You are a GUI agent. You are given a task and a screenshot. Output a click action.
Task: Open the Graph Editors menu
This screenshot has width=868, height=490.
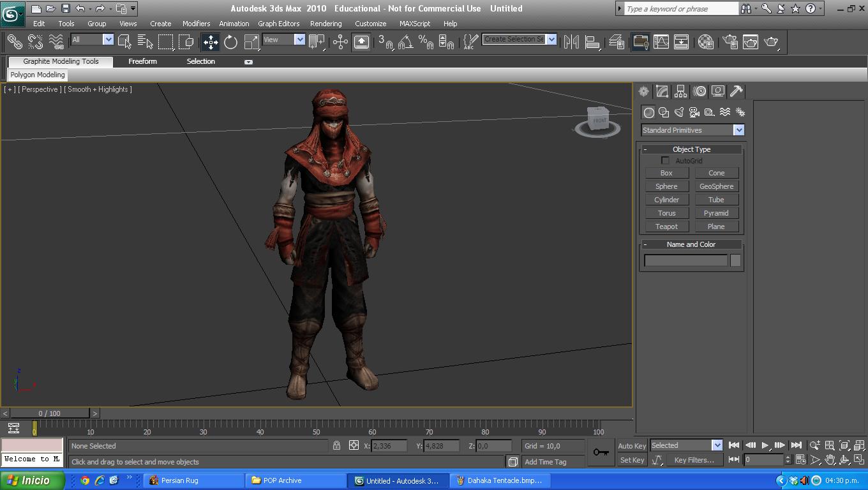(278, 24)
